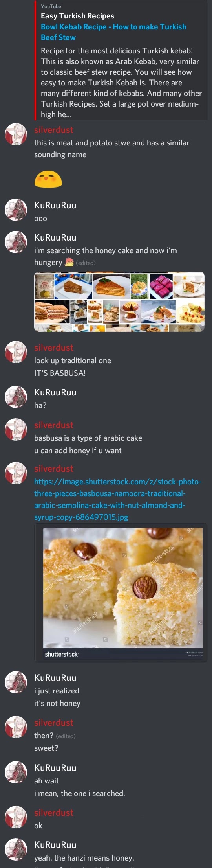This screenshot has width=212, height=868.
Task: Open KuRuuRuu's avatar next to "ooo"
Action: pyautogui.click(x=16, y=210)
